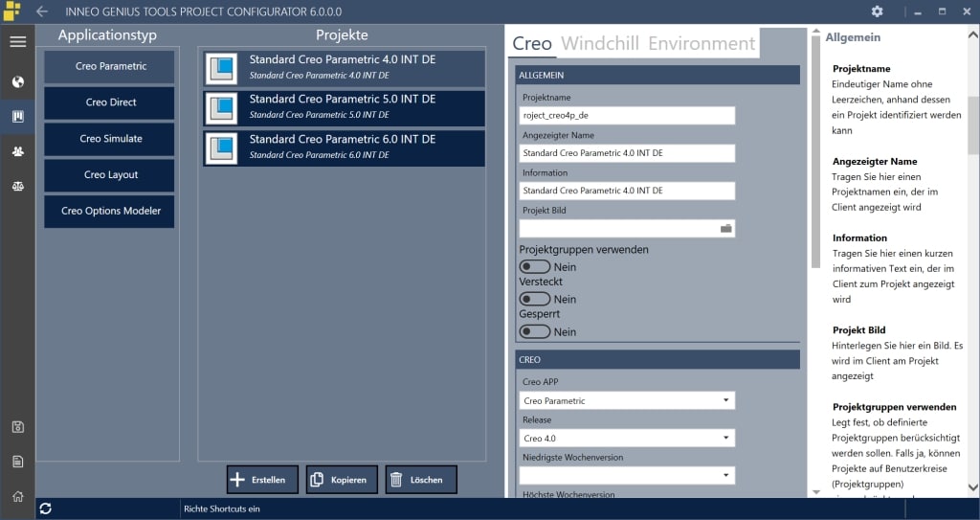Select Creo Simulate application type
The image size is (980, 520).
[109, 139]
